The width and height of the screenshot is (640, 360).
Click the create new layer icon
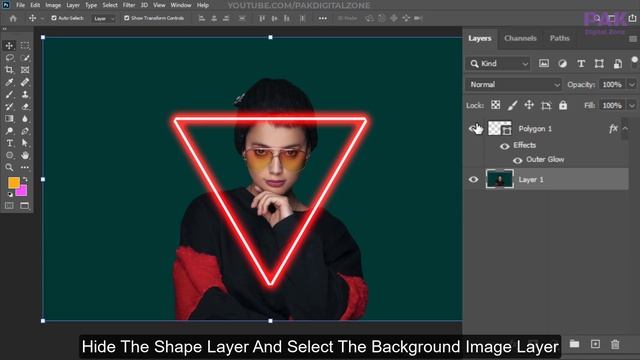click(x=596, y=344)
